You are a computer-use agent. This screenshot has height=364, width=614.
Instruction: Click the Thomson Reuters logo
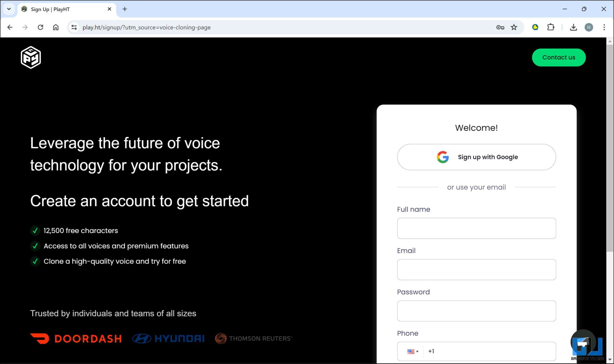tap(253, 338)
